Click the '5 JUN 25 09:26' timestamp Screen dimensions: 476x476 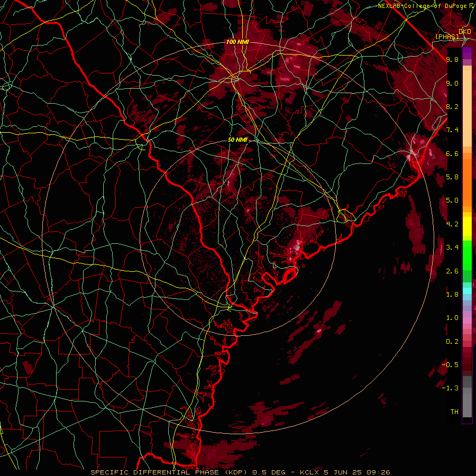357,472
